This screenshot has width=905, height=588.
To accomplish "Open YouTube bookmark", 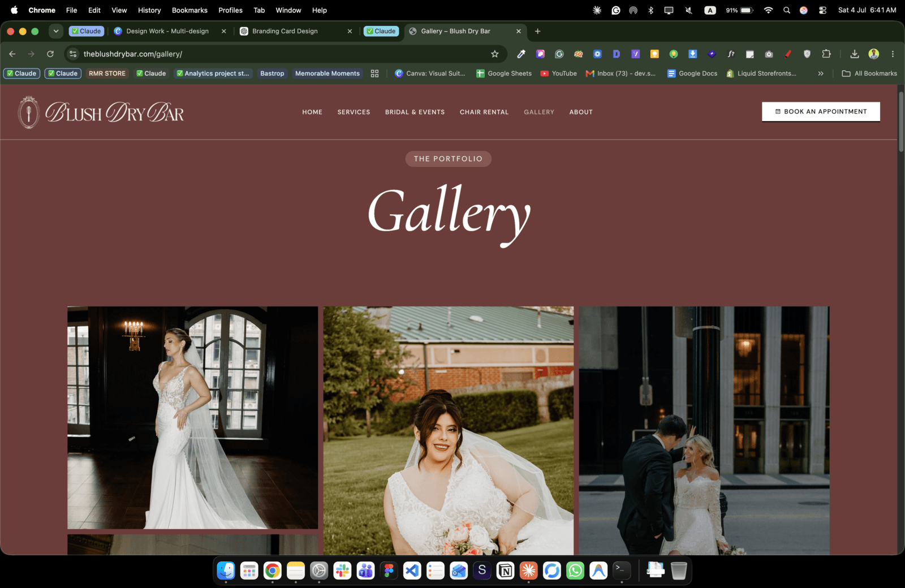I will pos(558,73).
